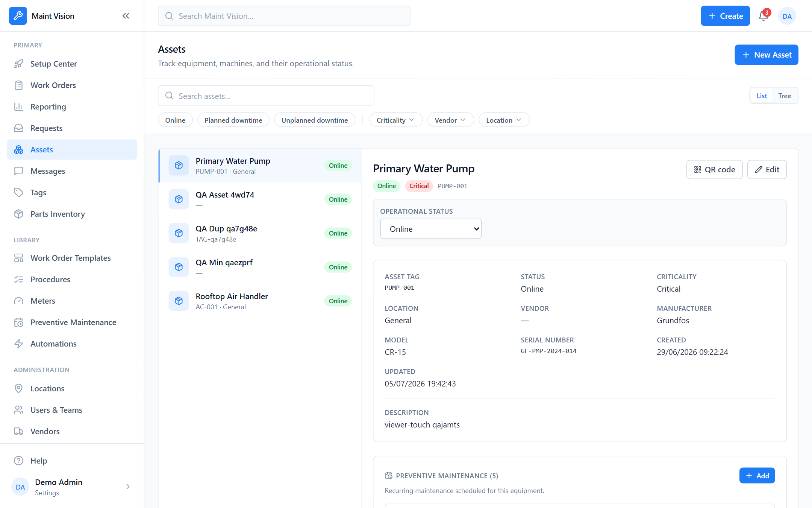Click the Primary Water Pump cube icon
This screenshot has width=812, height=508.
tap(179, 166)
